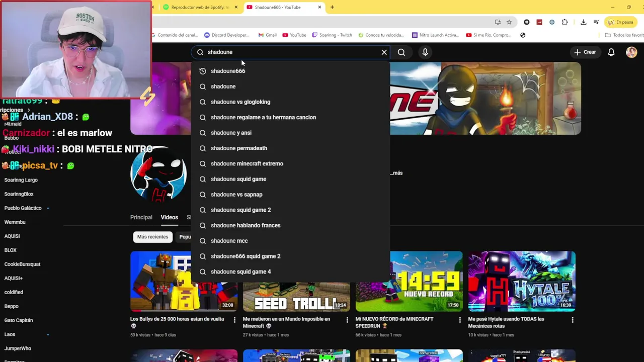Open Soarinng Largo in the sidebar
Viewport: 644px width, 362px height.
pos(21,180)
